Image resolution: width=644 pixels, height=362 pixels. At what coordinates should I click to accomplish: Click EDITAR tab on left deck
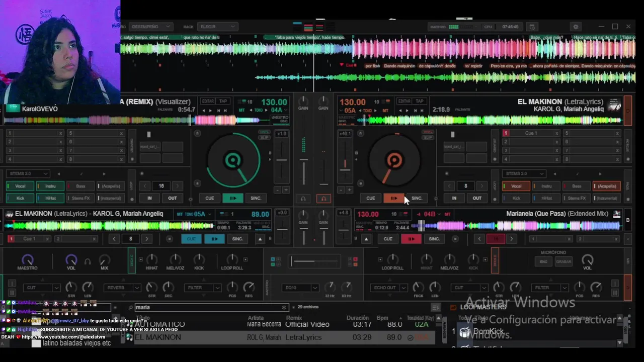click(208, 102)
